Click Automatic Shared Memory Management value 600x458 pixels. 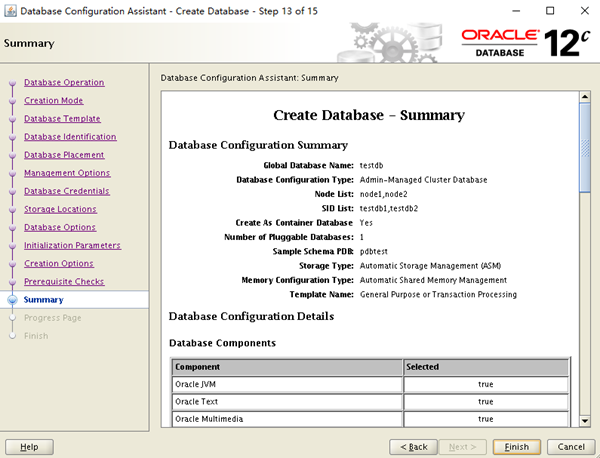pyautogui.click(x=433, y=280)
